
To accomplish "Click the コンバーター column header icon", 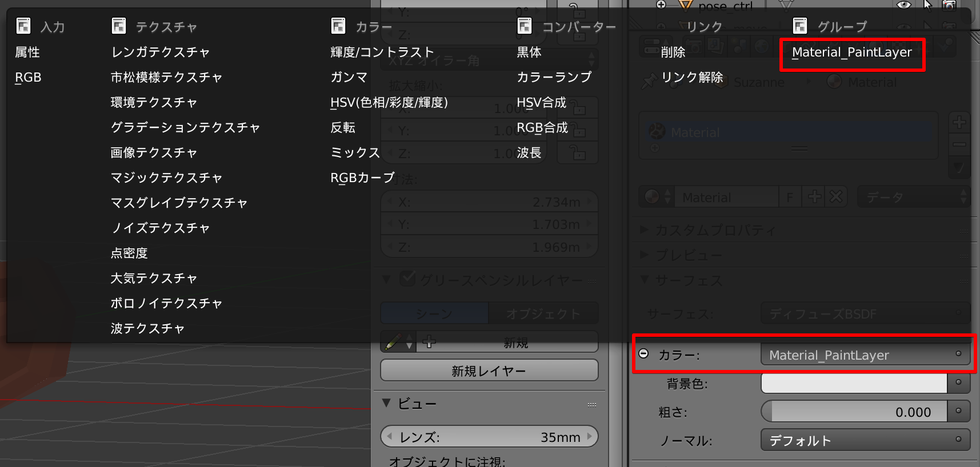I will (x=524, y=26).
